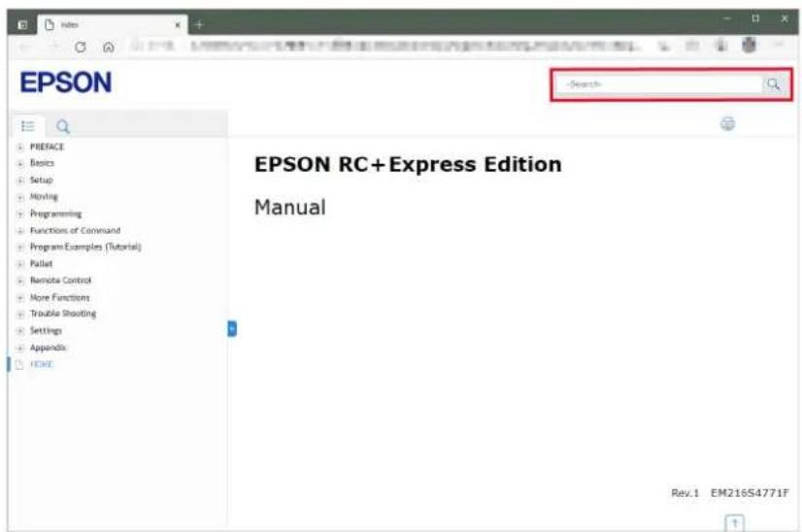The height and width of the screenshot is (532, 802).
Task: Open Program Examples (Tutorial) topic
Action: pos(85,248)
